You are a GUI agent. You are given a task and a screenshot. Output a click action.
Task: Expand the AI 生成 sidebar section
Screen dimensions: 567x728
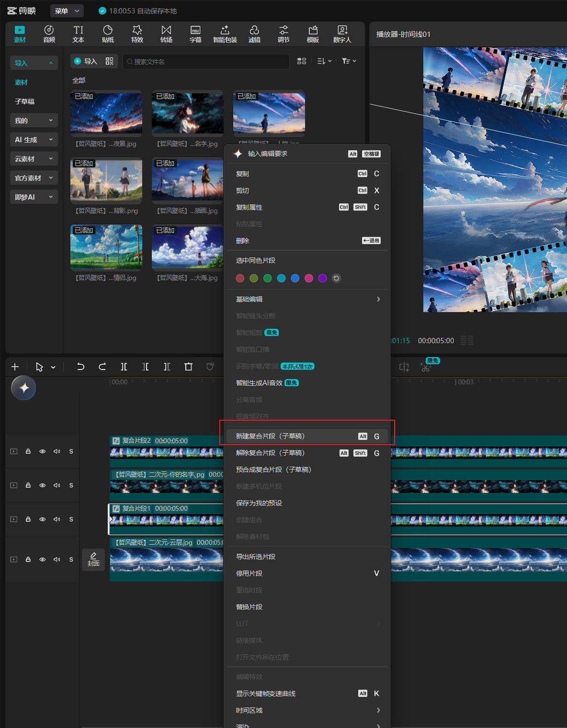click(34, 140)
